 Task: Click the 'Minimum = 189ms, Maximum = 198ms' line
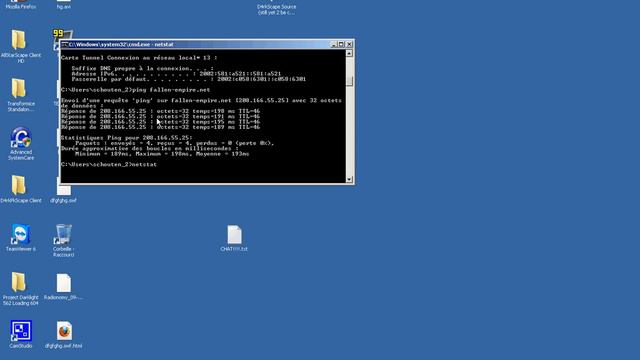click(x=162, y=154)
